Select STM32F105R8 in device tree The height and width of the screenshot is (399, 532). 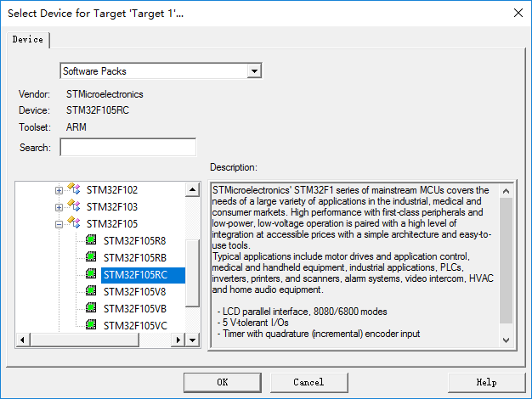(x=134, y=241)
